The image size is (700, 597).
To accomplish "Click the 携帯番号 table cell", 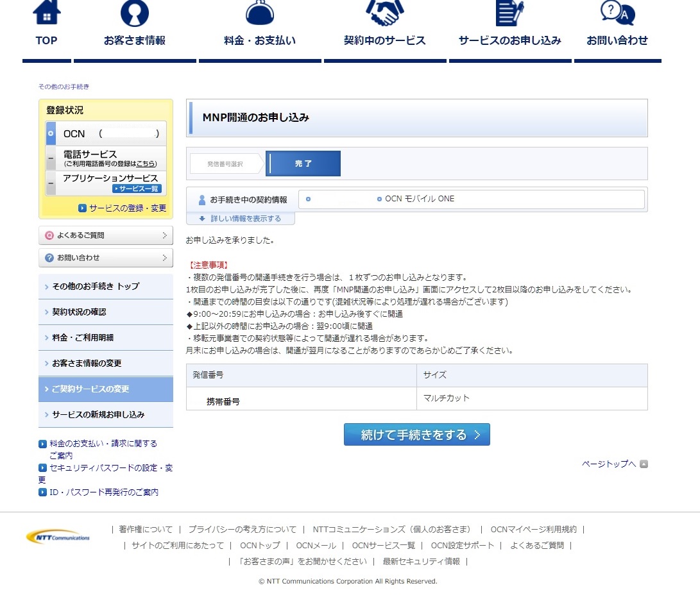I will [302, 398].
